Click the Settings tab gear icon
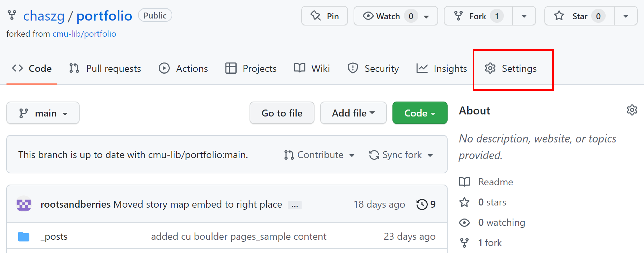Image resolution: width=644 pixels, height=253 pixels. [x=490, y=68]
